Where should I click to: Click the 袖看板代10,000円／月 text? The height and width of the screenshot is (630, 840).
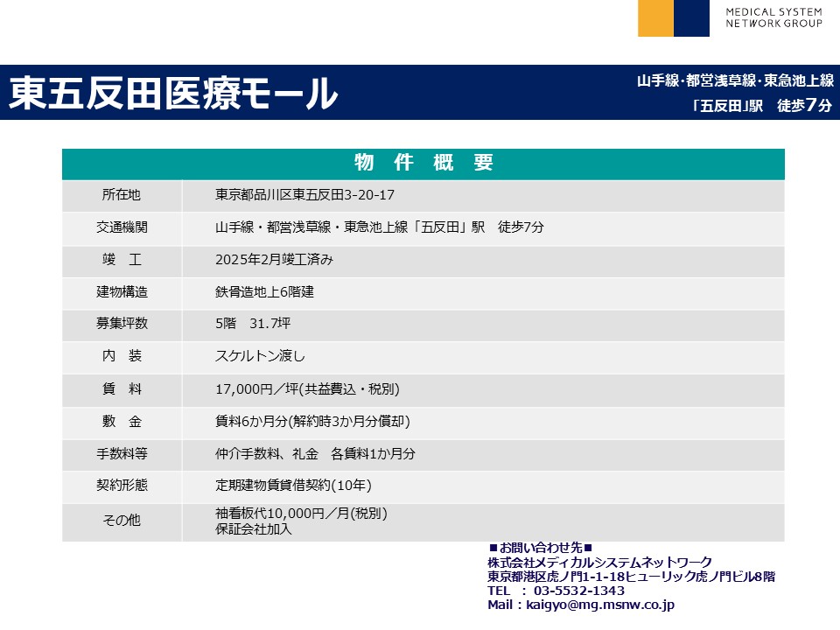click(301, 514)
